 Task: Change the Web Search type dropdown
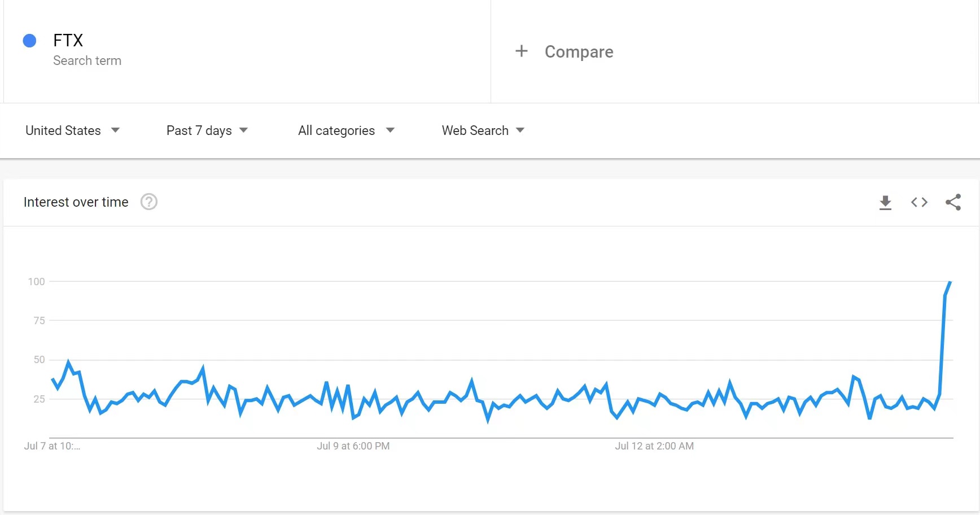[483, 130]
